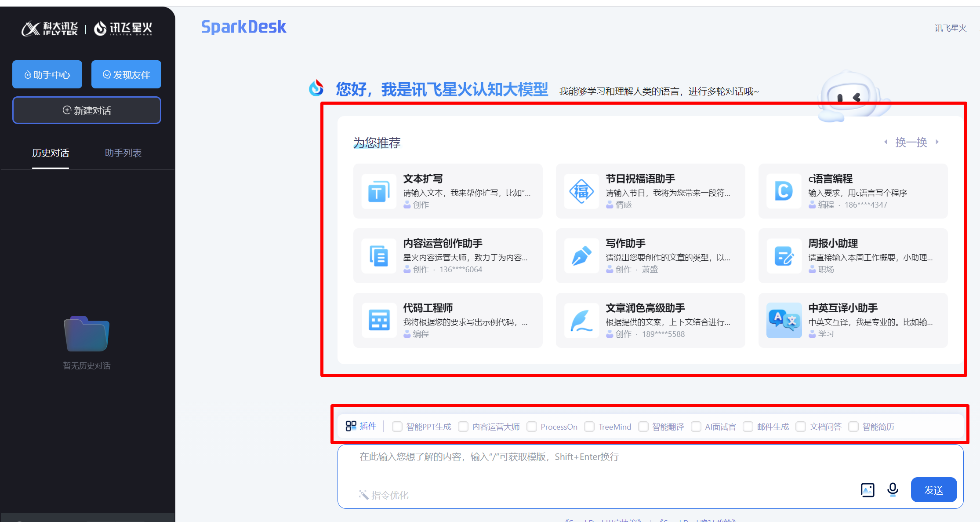Open the 中英互译小助手 title
This screenshot has height=522, width=980.
(x=843, y=308)
